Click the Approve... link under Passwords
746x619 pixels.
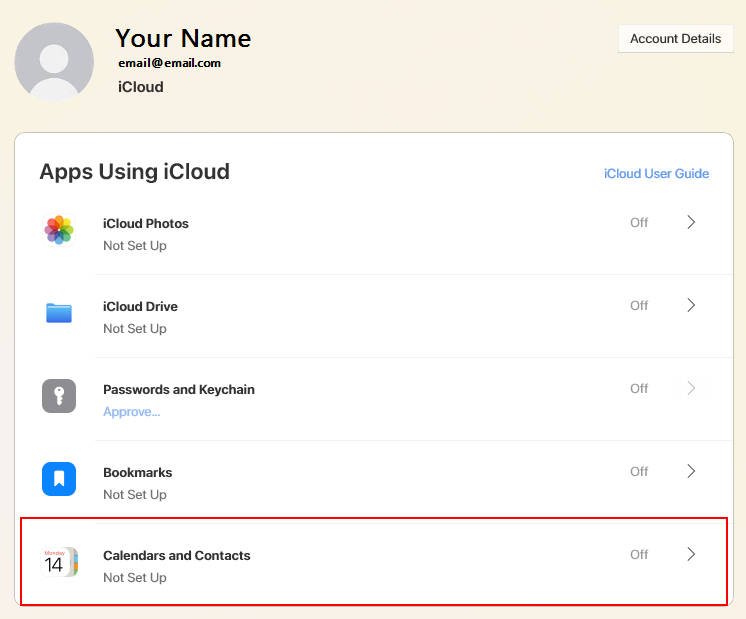click(x=131, y=412)
